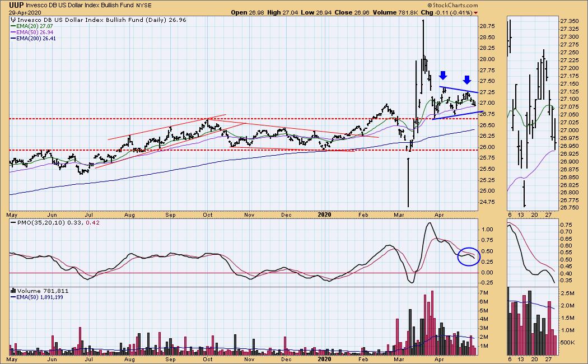The width and height of the screenshot is (588, 364).
Task: Click the Volume 781,811 panel label
Action: (43, 291)
